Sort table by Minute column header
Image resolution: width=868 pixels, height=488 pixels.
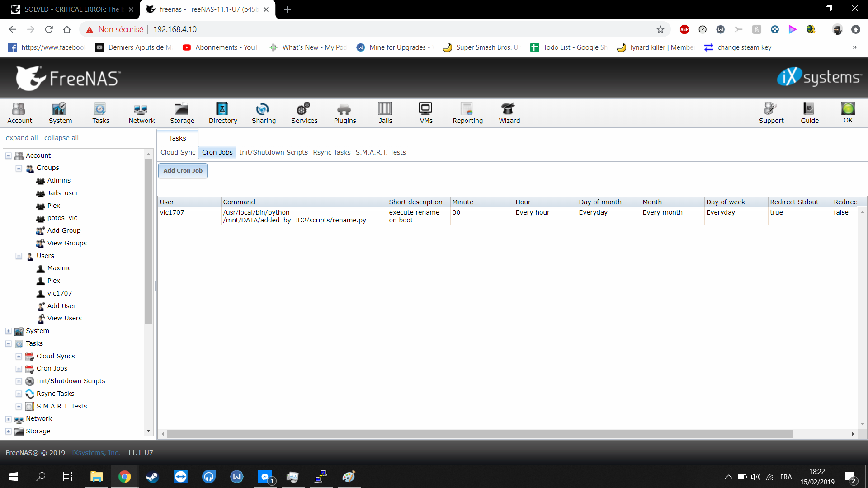point(482,202)
